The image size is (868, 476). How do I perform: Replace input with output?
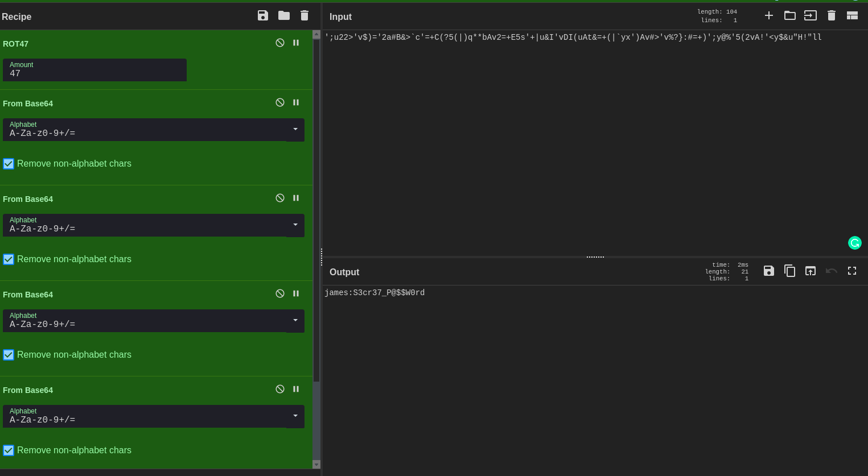tap(811, 271)
